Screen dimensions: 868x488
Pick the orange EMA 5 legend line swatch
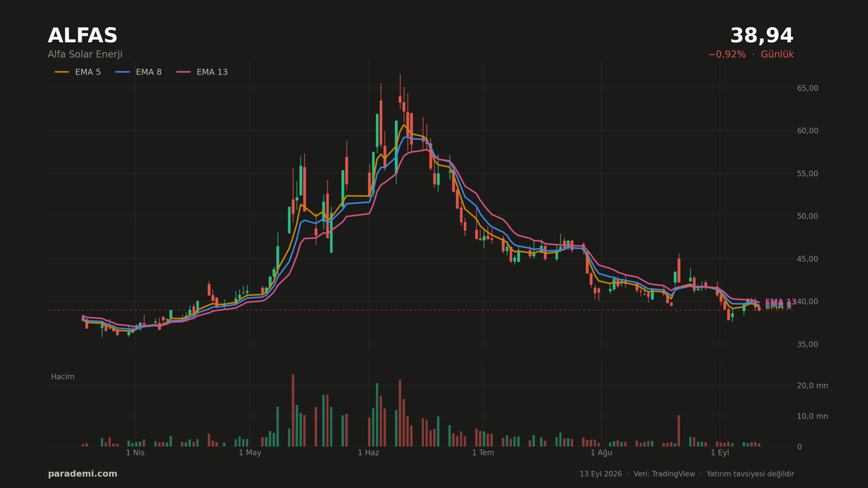(x=62, y=72)
